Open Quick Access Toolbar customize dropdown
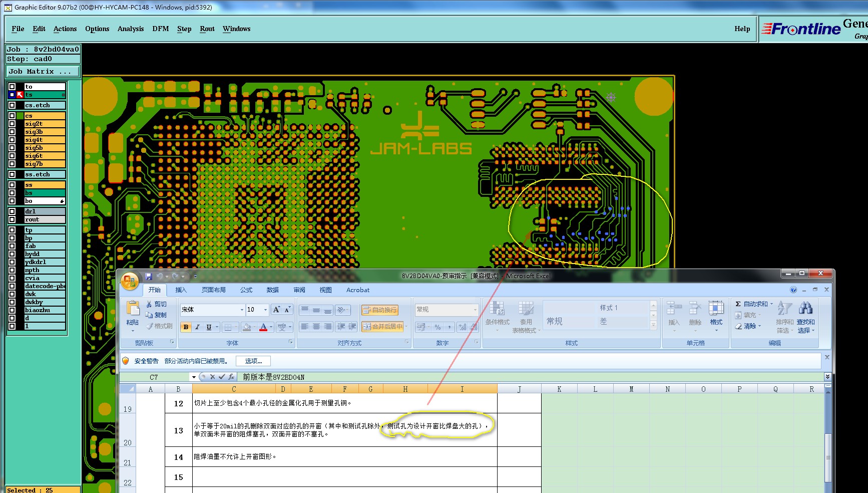868x493 pixels. tap(195, 276)
